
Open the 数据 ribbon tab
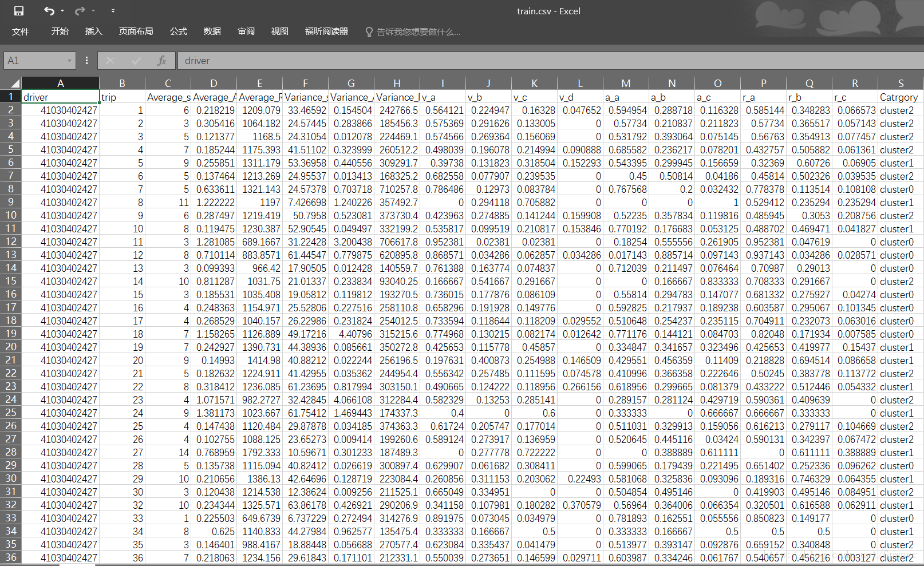pyautogui.click(x=212, y=31)
